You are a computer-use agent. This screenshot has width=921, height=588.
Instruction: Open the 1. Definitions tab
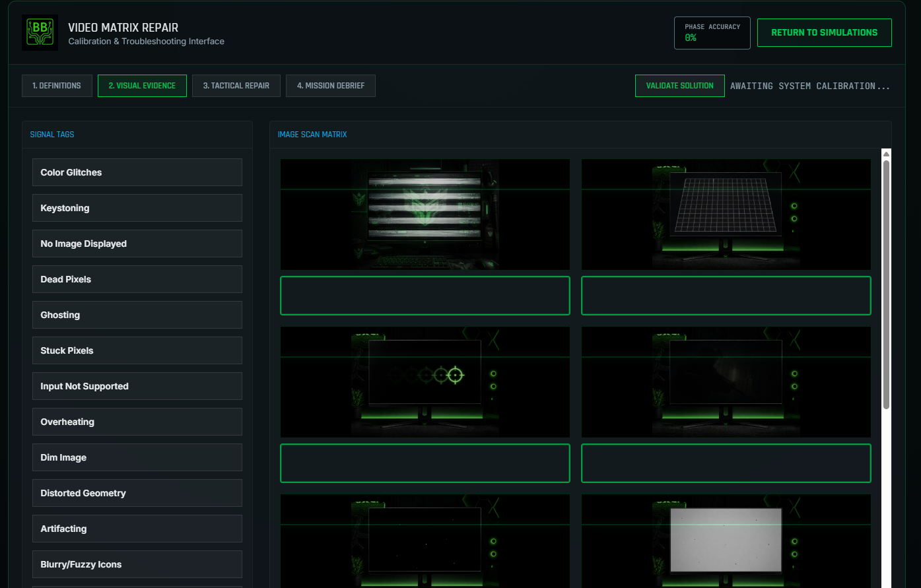point(57,86)
